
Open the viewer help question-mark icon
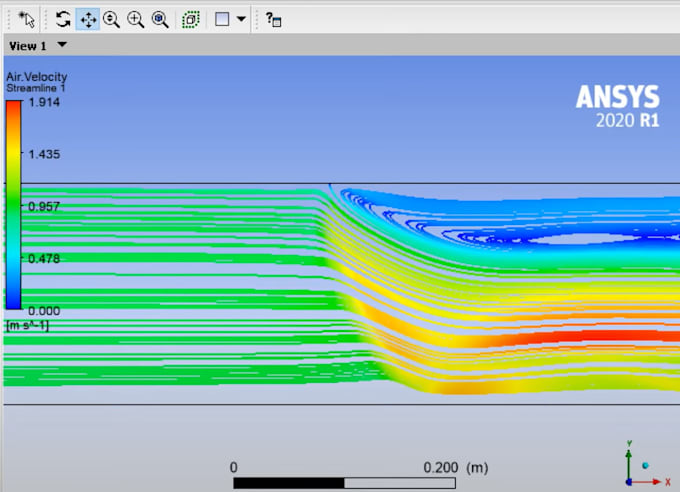pos(274,20)
